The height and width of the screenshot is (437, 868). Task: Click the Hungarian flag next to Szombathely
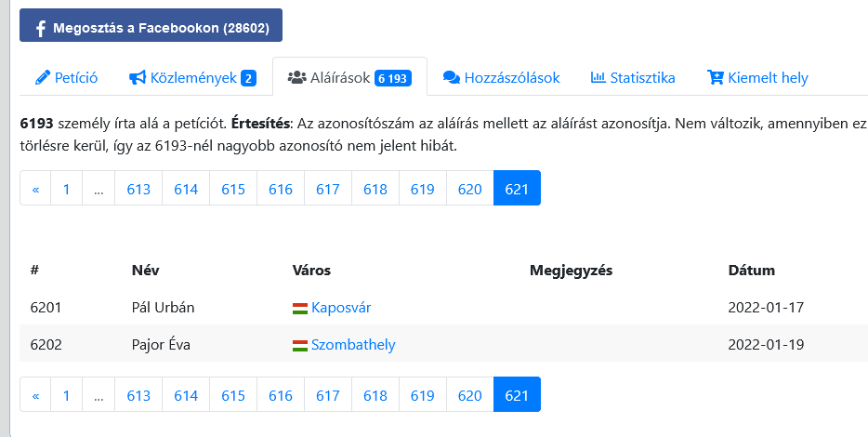click(x=300, y=346)
